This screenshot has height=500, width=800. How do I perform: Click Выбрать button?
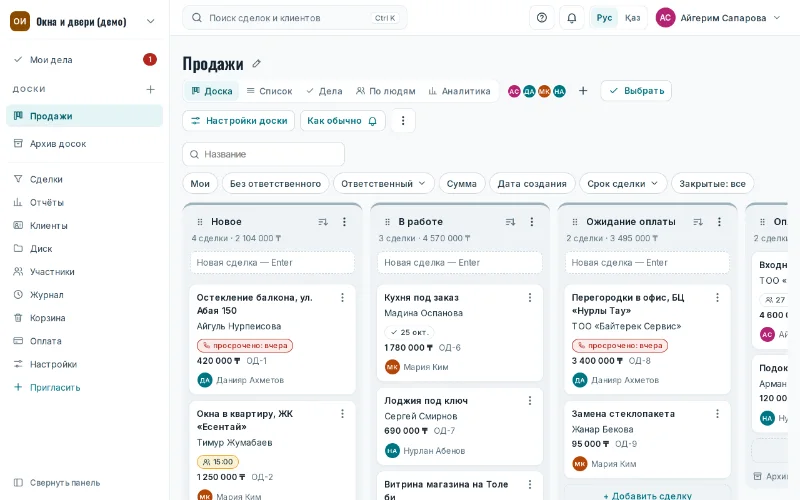(x=636, y=91)
